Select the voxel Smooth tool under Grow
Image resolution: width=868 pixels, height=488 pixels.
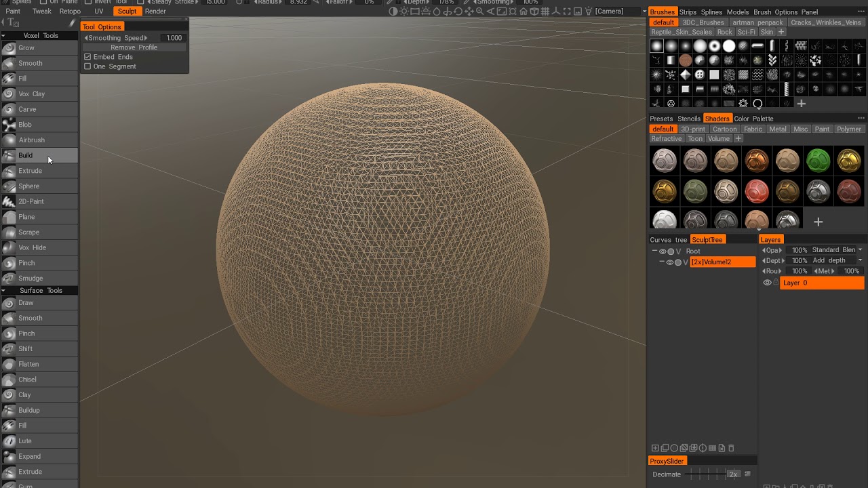tap(39, 63)
